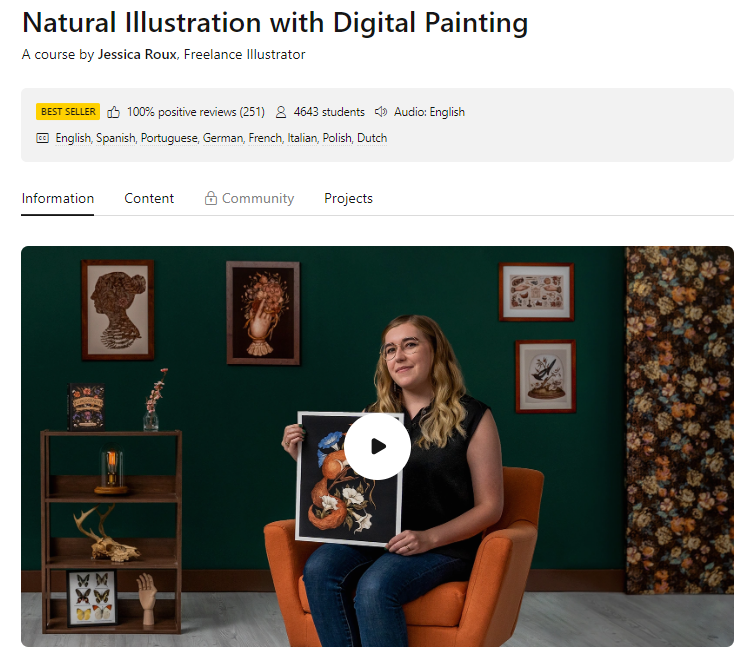Screen dimensions: 749x658
Task: Click the students person icon
Action: tap(281, 112)
